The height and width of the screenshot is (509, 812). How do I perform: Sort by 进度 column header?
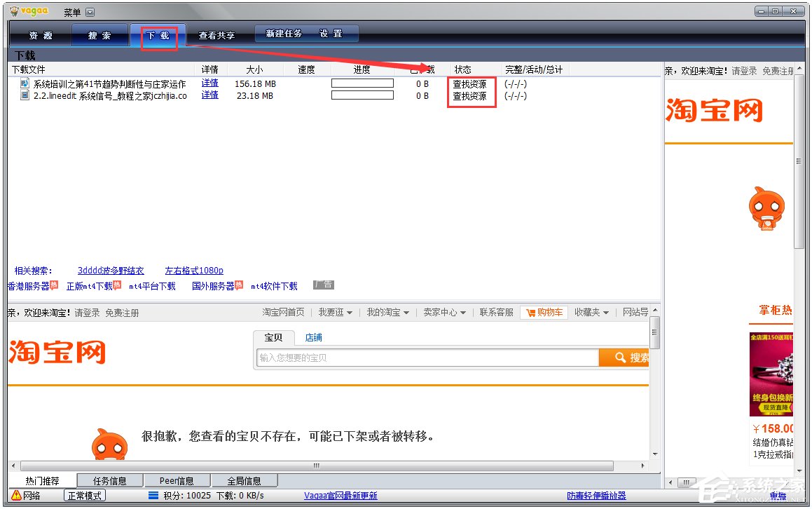click(362, 69)
